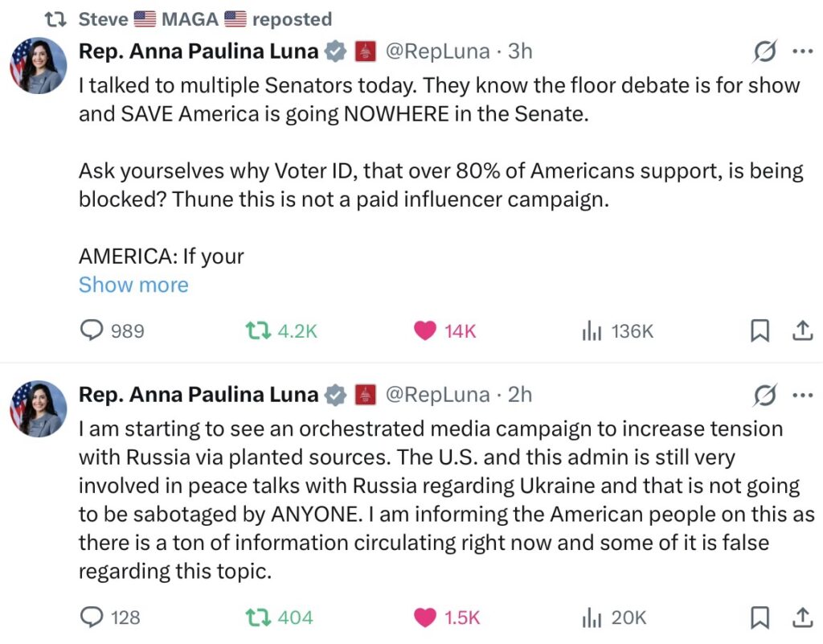
Task: Open more options on the second post
Action: [x=802, y=395]
